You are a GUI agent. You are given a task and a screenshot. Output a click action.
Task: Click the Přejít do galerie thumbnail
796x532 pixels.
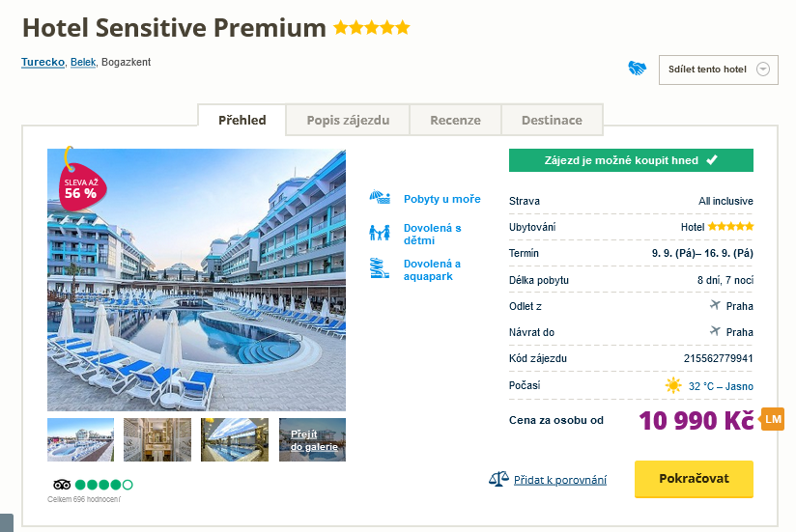pyautogui.click(x=312, y=439)
